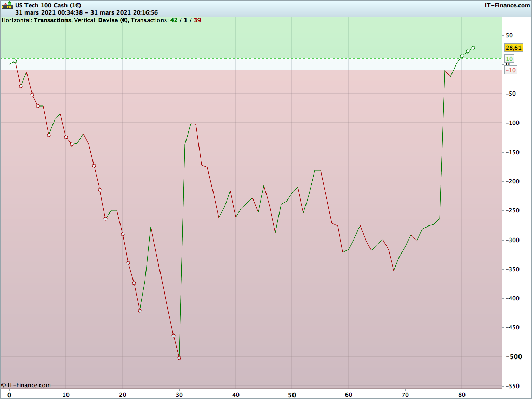532x399 pixels.
Task: Click the Horizontal: Transactions label
Action: 36,20
